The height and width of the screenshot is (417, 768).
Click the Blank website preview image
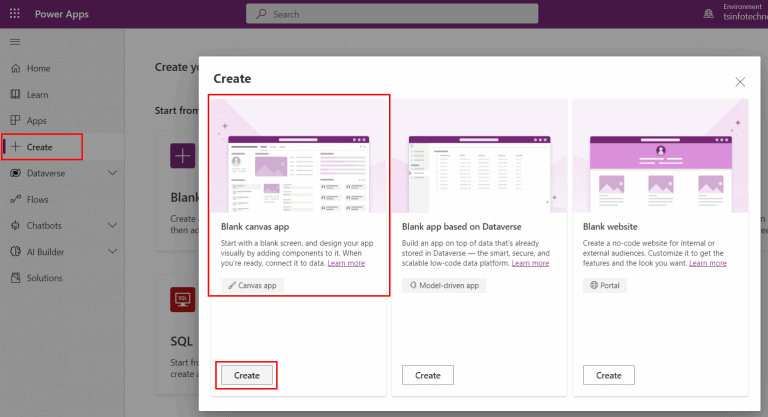(x=660, y=156)
